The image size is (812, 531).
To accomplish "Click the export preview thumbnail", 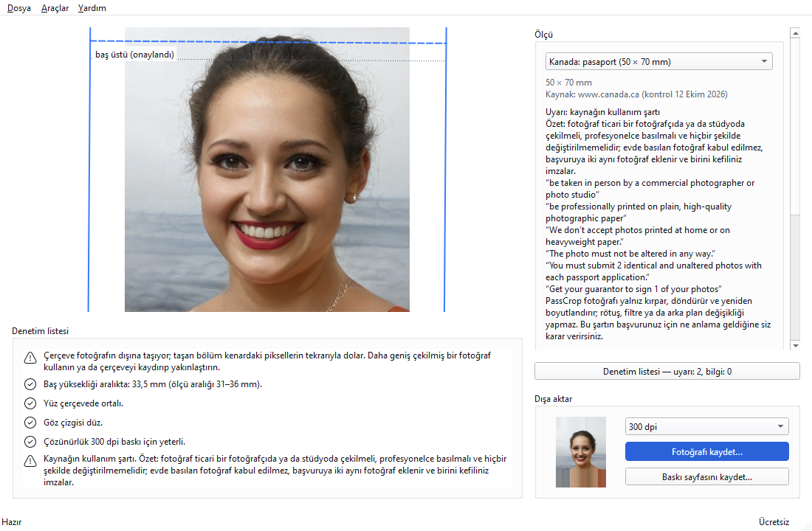I will [x=580, y=452].
